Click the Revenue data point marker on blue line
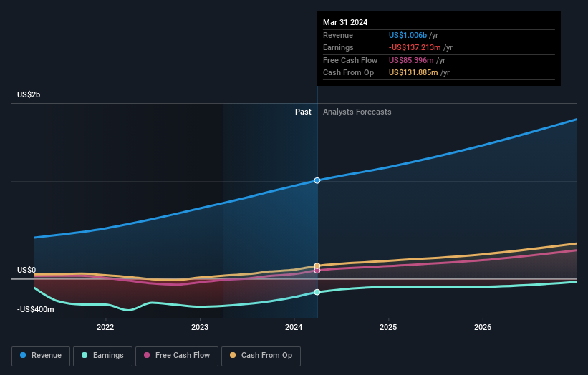This screenshot has height=375, width=588. tap(317, 180)
